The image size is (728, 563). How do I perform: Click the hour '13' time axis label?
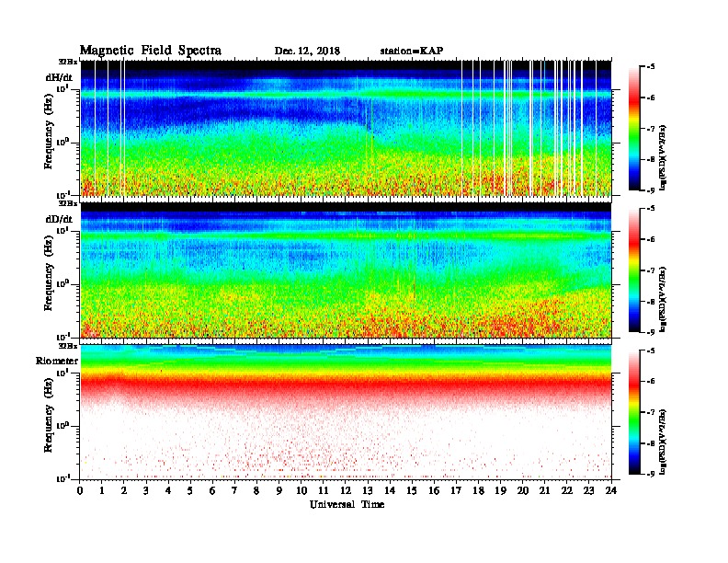[368, 490]
